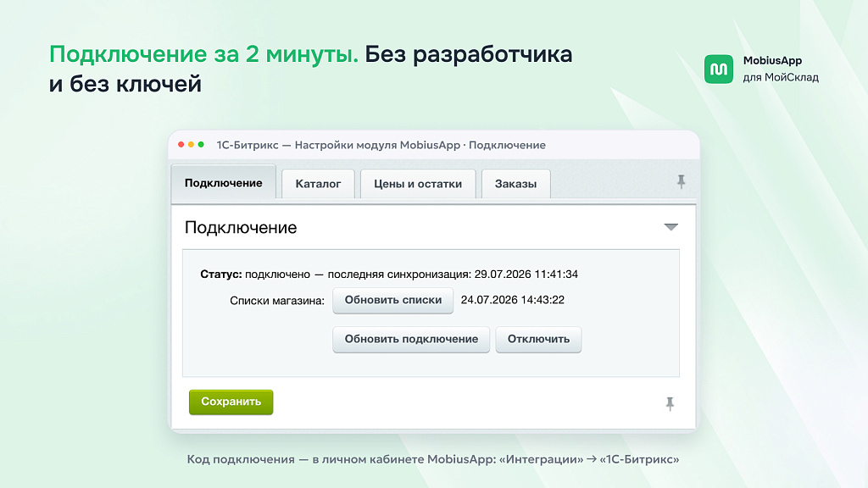Viewport: 868px width, 488px height.
Task: Click the pin icon in the tab bar
Action: (681, 181)
